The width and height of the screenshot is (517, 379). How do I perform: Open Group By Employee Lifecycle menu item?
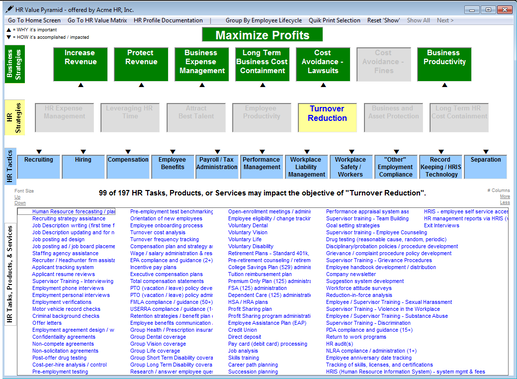pyautogui.click(x=263, y=20)
